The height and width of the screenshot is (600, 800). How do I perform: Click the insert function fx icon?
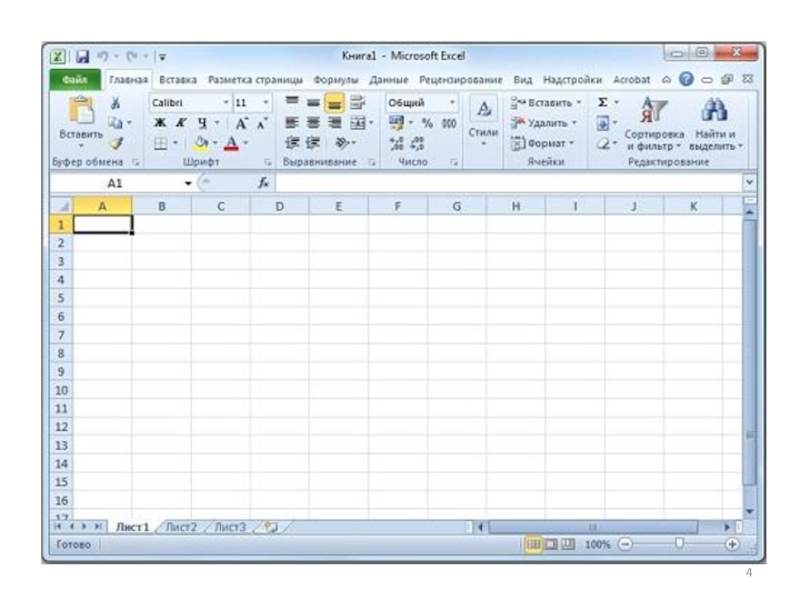263,183
